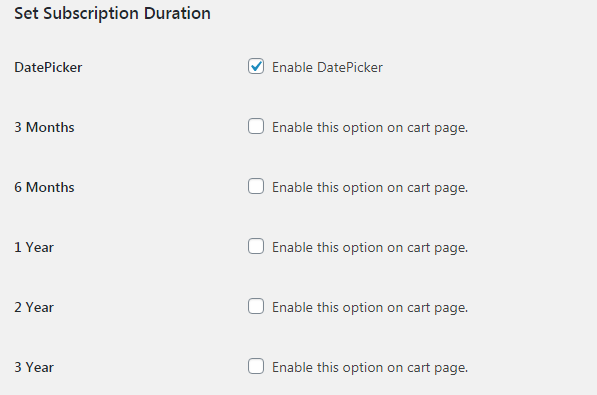The height and width of the screenshot is (395, 597).
Task: Click the 6 Months row title
Action: pos(44,187)
